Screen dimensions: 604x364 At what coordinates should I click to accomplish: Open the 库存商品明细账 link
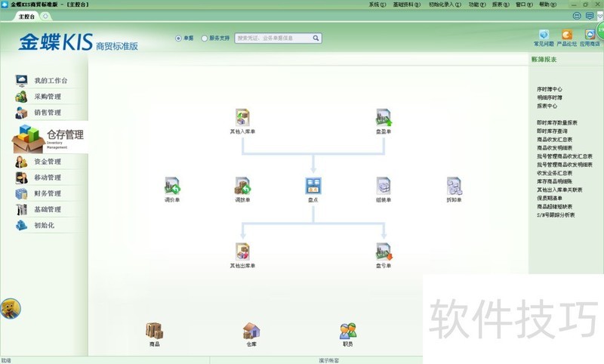555,181
